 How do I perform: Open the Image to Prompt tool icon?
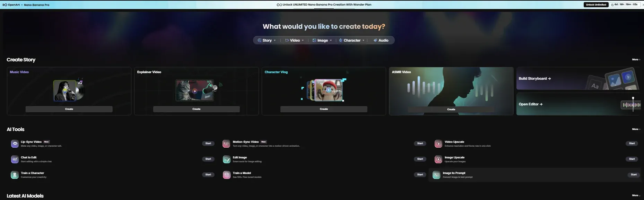click(x=436, y=175)
